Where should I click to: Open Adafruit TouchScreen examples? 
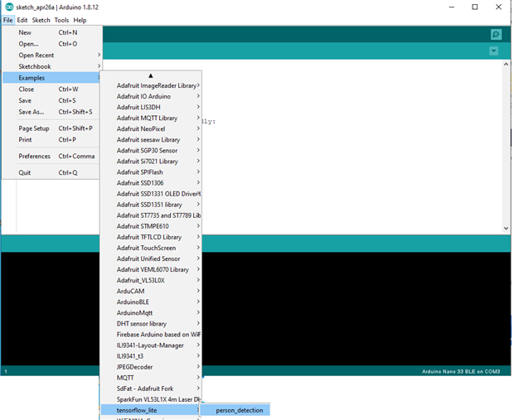(151, 248)
